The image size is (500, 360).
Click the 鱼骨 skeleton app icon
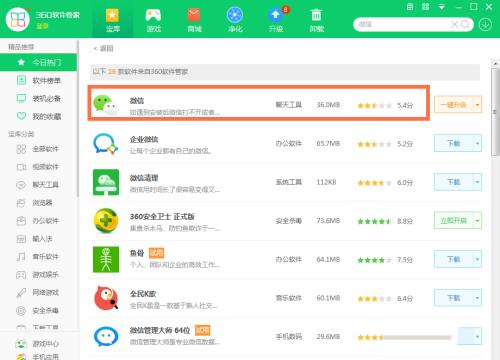pos(106,259)
